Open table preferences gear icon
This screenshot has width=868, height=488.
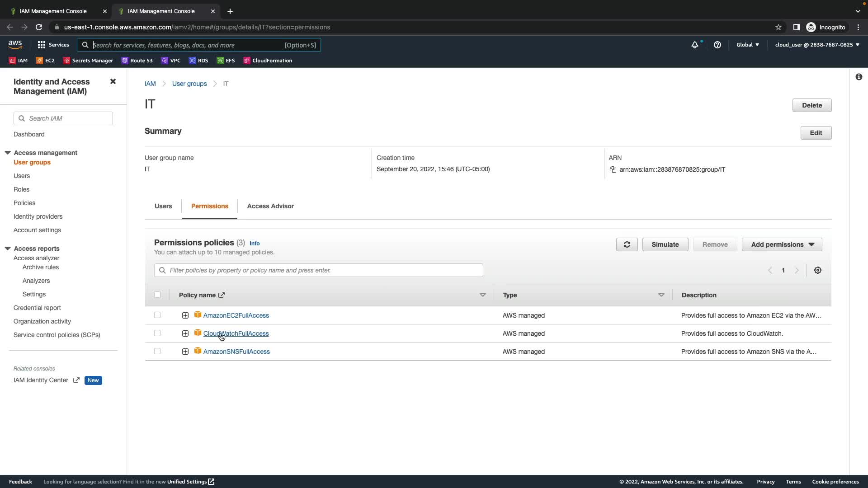[x=817, y=270]
